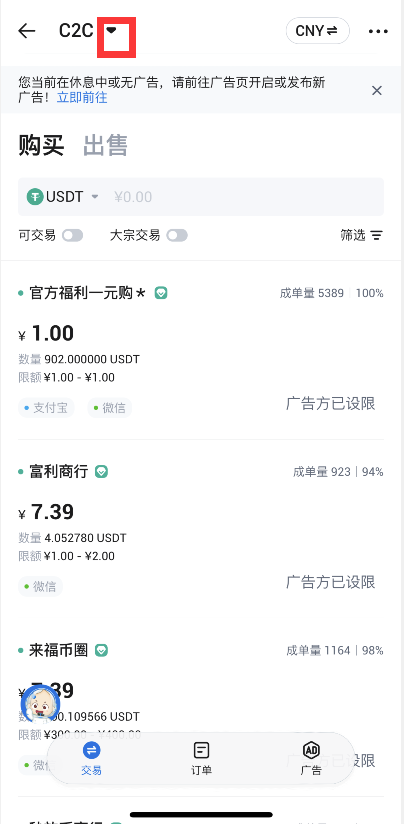Open the 订单 orders icon
404x824 pixels.
click(201, 750)
